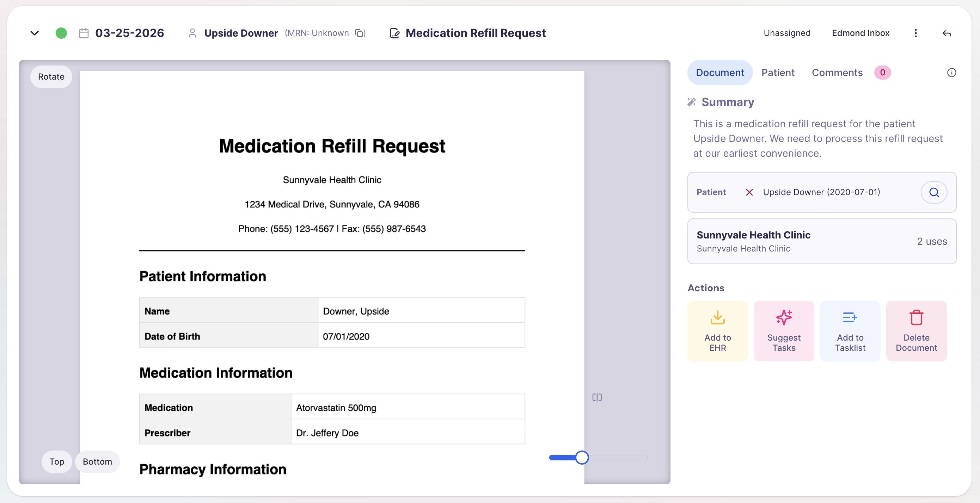Screen dimensions: 980x503
Task: Delete the current document
Action: 916,330
